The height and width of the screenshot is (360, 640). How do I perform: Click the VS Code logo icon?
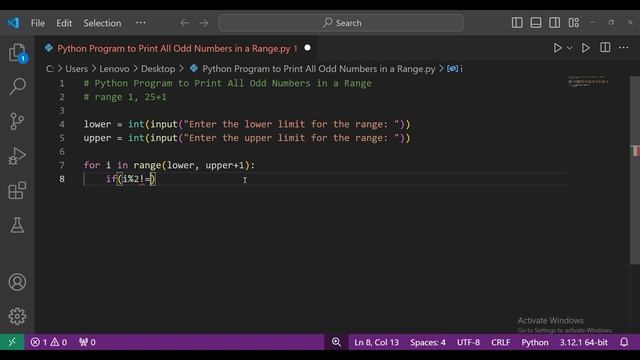(13, 22)
